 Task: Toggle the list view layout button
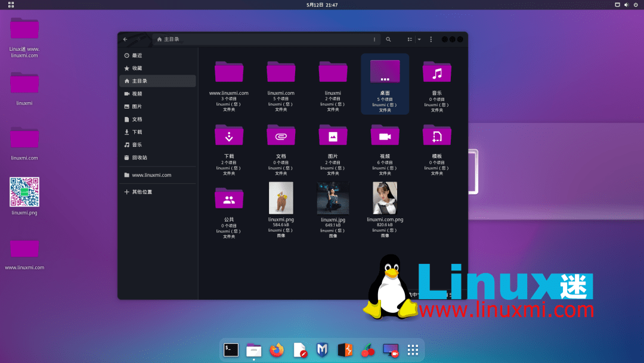409,39
